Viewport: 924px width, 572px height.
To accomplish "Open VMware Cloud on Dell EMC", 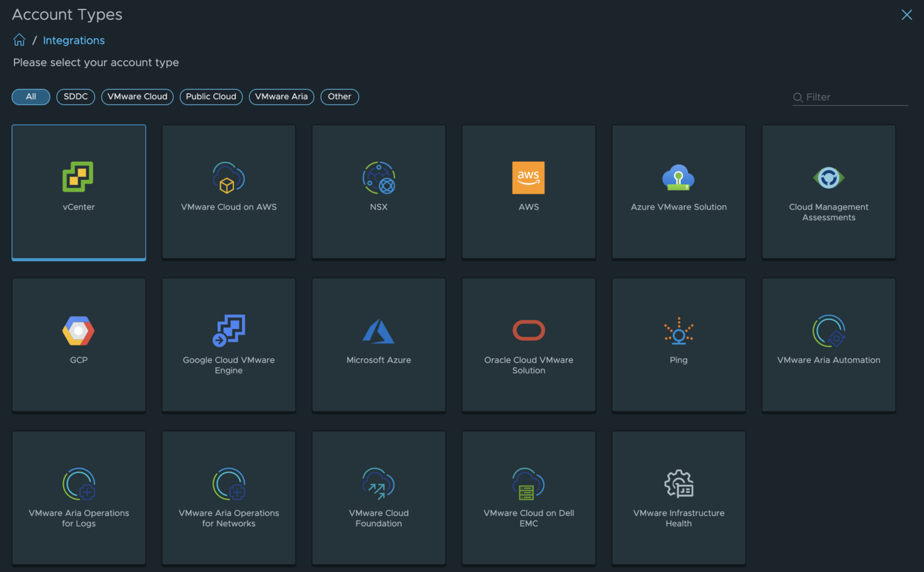I will pyautogui.click(x=528, y=497).
